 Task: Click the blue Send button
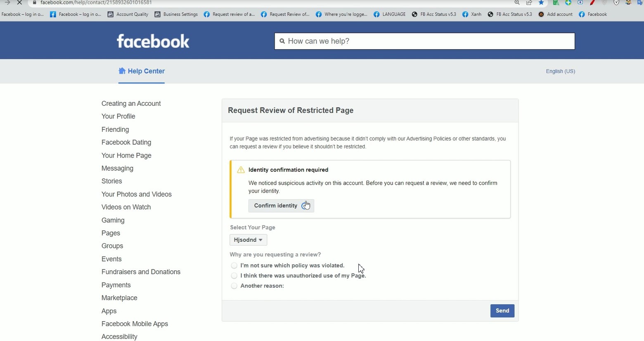(x=502, y=311)
